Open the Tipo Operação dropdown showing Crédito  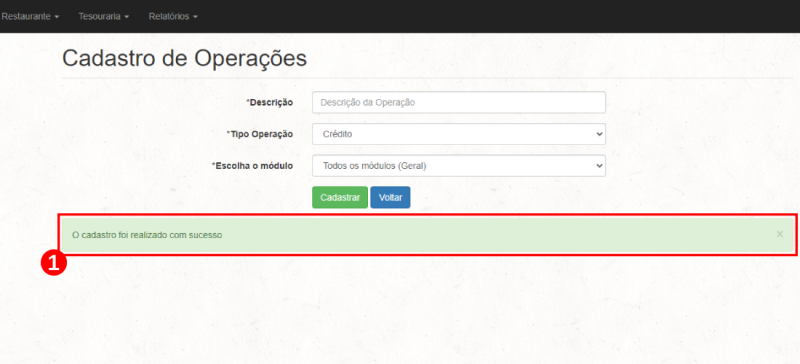[459, 134]
